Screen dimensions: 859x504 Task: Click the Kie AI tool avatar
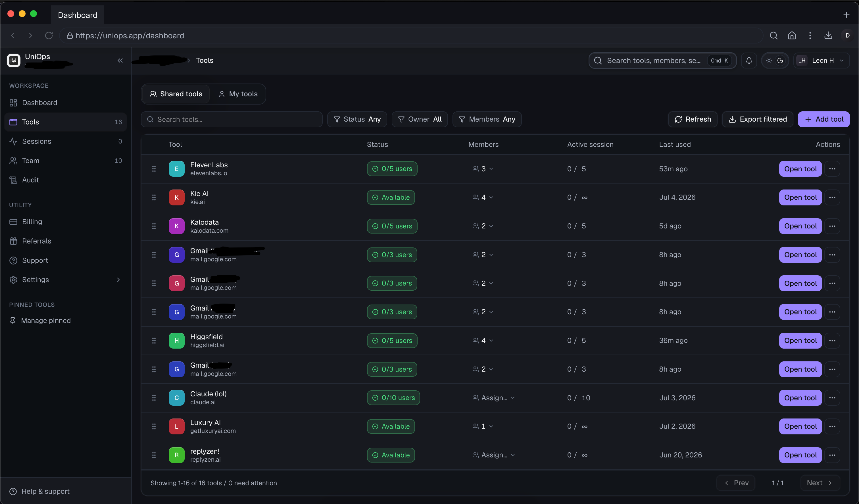(177, 197)
